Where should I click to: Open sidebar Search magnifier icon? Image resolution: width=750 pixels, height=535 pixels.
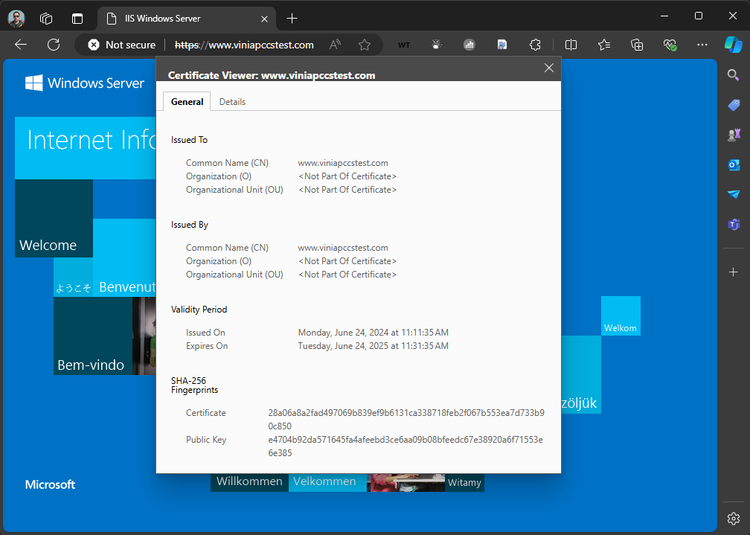733,75
